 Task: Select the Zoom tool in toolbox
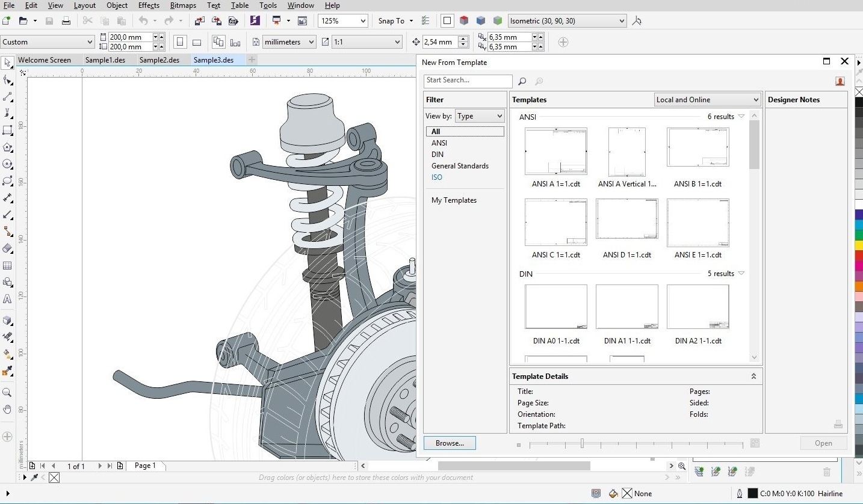click(x=7, y=392)
